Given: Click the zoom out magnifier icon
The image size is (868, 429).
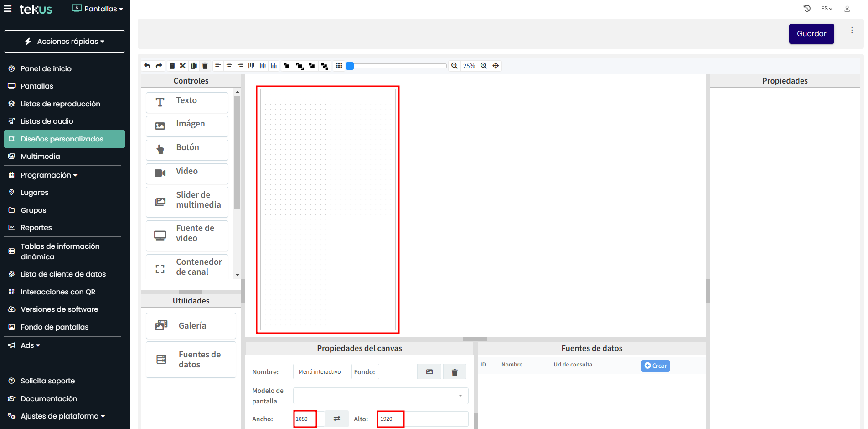Looking at the screenshot, I should click(455, 66).
